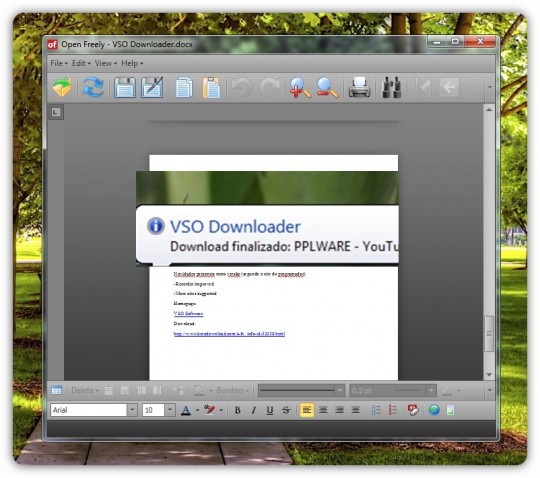Click the greyed back arrow button

point(449,87)
